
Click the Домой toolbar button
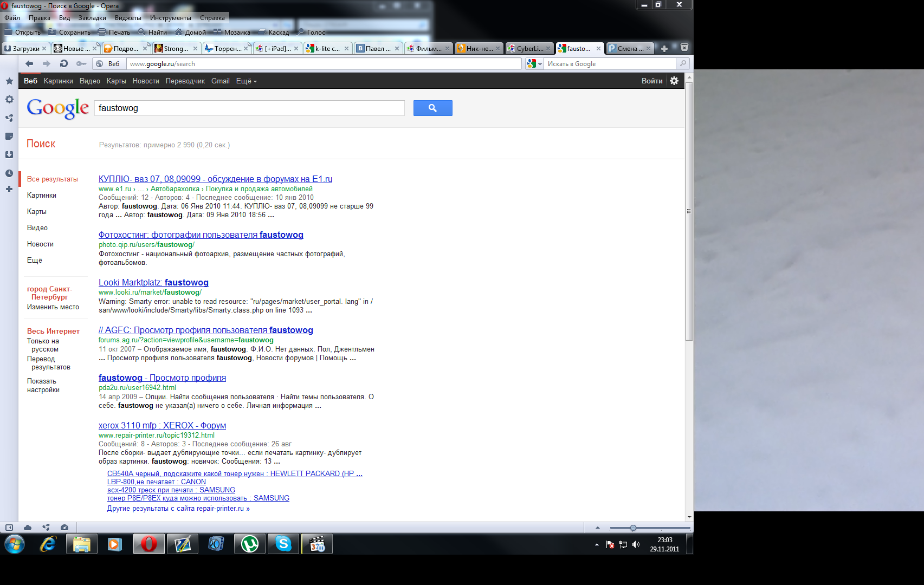coord(190,32)
